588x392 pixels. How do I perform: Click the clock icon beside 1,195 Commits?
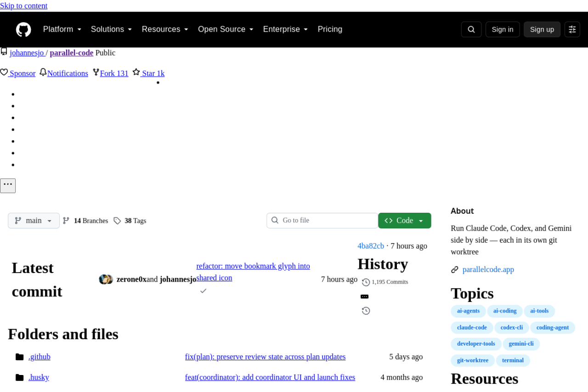366,282
